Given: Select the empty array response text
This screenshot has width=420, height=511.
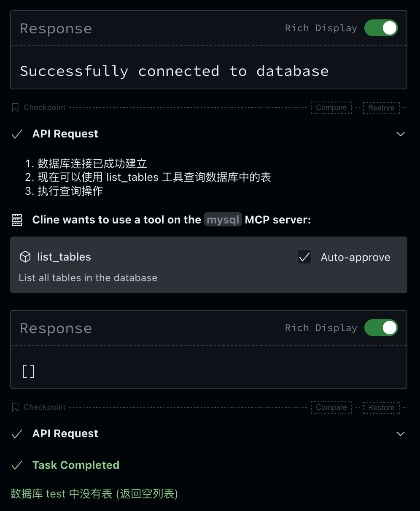Looking at the screenshot, I should 28,371.
